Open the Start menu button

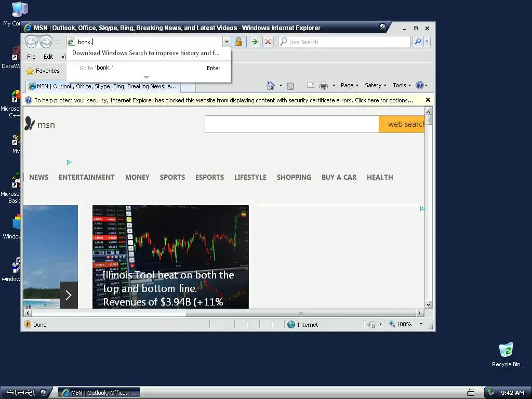[x=26, y=393]
